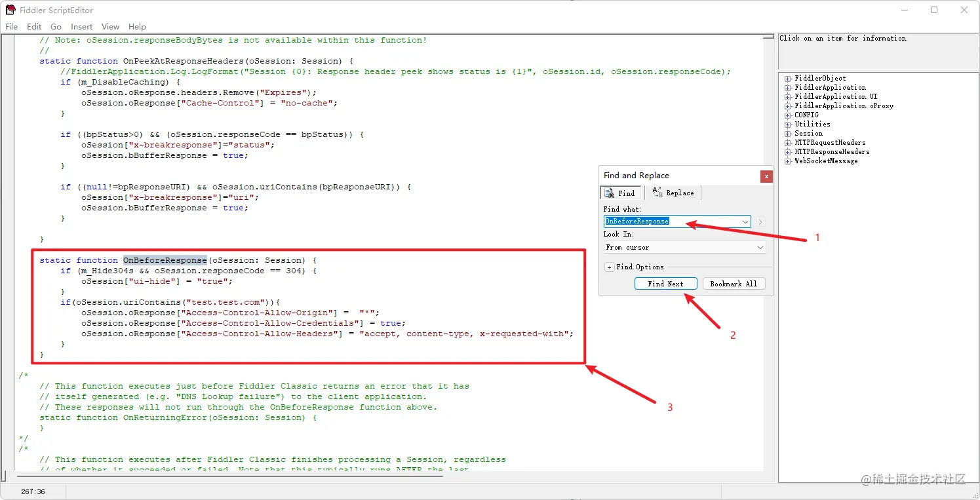Viewport: 980px width, 500px height.
Task: Click the "Find what:" label
Action: click(623, 209)
